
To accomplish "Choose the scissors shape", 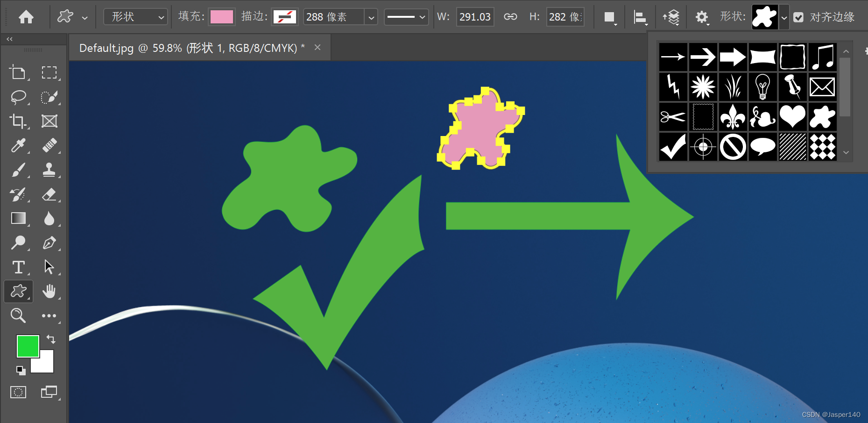I will (673, 117).
